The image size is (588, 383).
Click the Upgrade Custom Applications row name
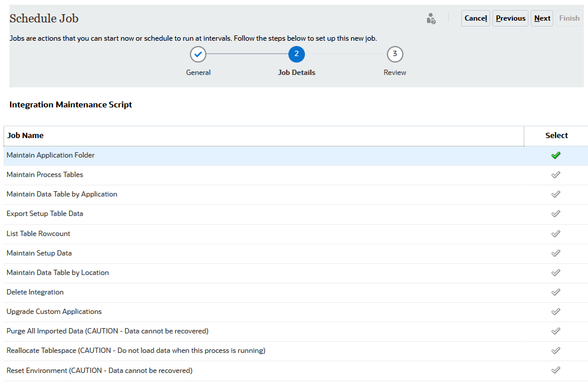click(x=54, y=312)
